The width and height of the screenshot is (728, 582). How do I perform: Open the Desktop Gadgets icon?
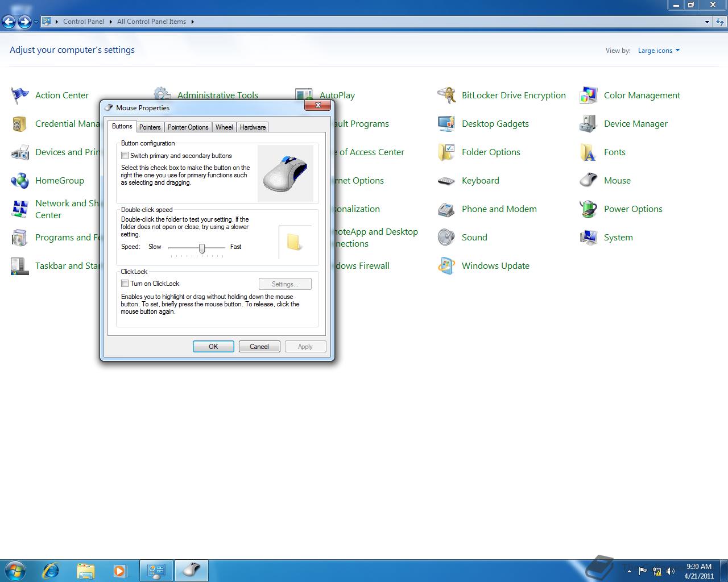point(446,124)
